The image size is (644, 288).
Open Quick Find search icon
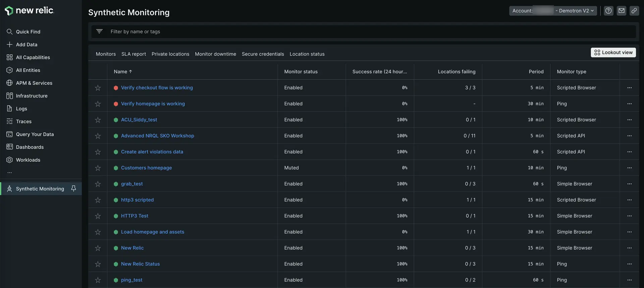pyautogui.click(x=9, y=31)
